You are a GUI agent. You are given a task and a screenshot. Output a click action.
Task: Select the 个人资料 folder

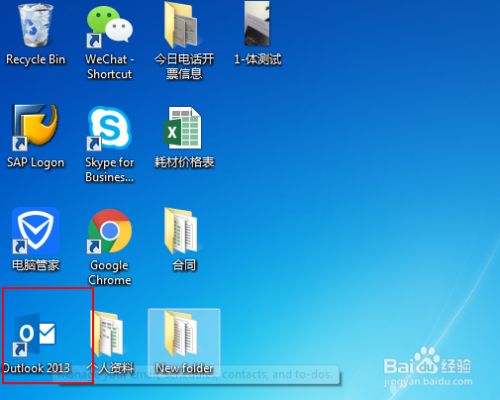pyautogui.click(x=107, y=334)
